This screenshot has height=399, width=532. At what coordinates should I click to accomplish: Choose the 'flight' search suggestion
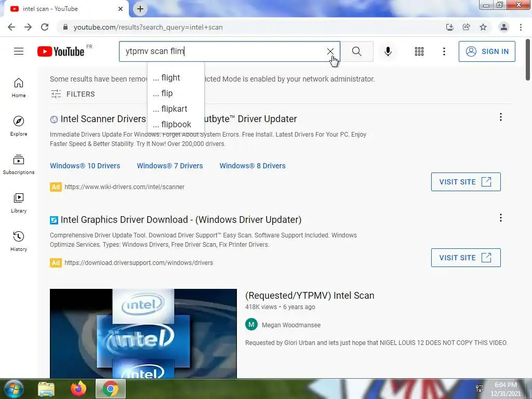(176, 78)
